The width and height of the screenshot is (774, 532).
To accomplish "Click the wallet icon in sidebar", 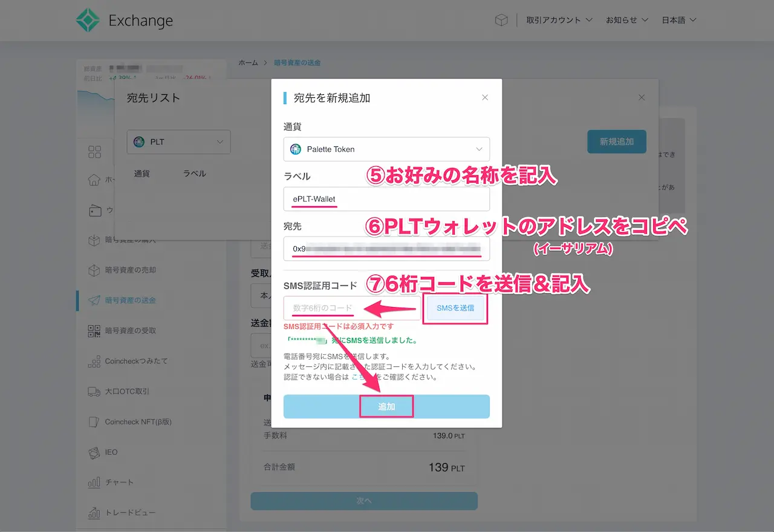I will (94, 210).
